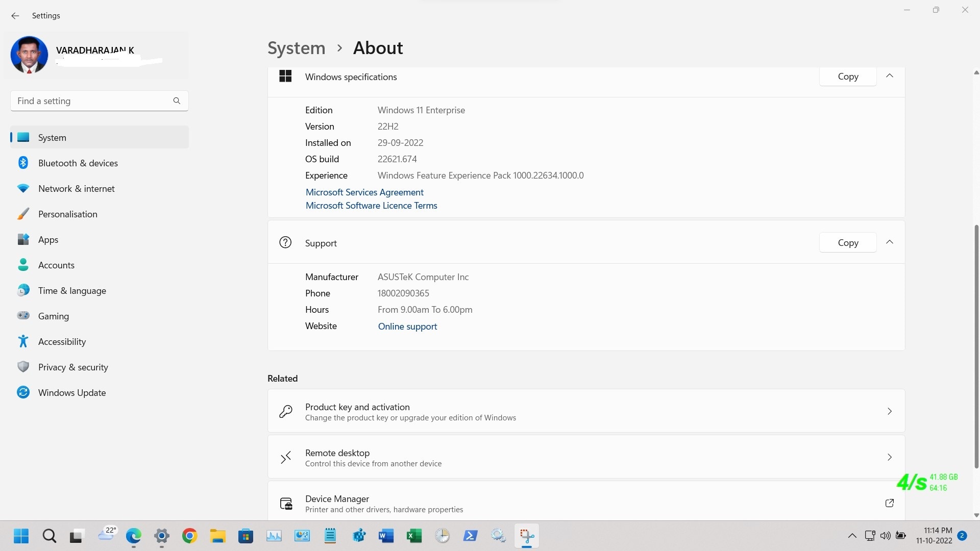Open Excel from the taskbar
Screen dimensions: 980x551
pos(414,536)
